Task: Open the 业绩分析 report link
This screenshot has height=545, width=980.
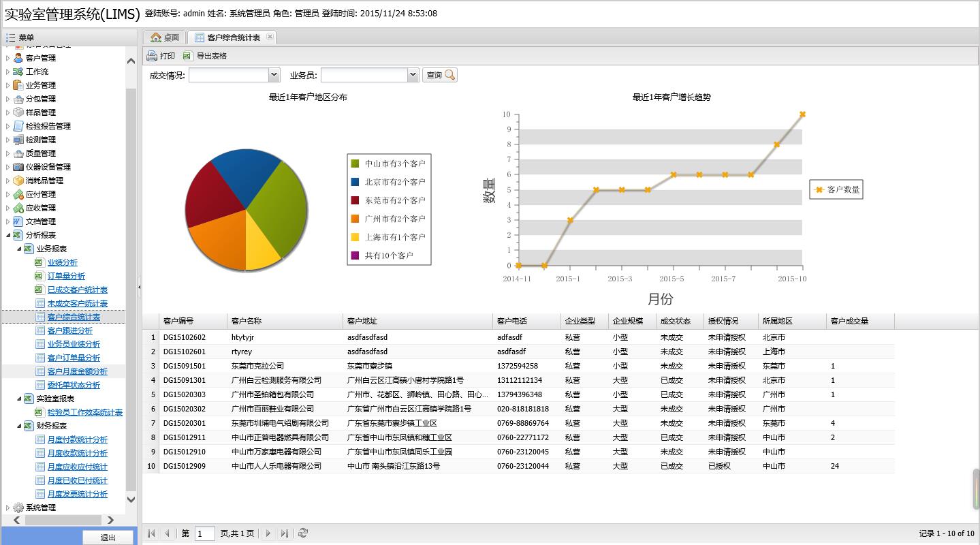Action: pos(63,262)
